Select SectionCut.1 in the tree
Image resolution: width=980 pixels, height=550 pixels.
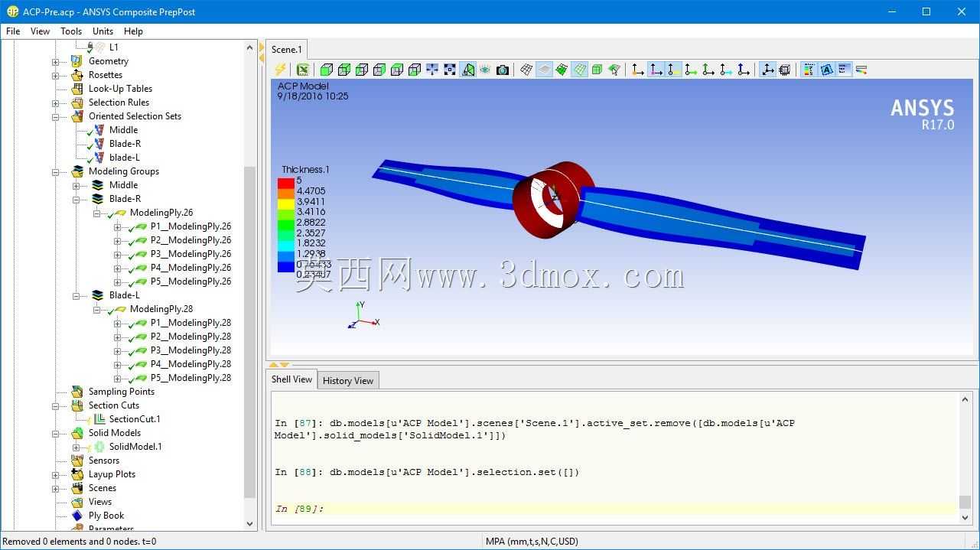point(135,419)
